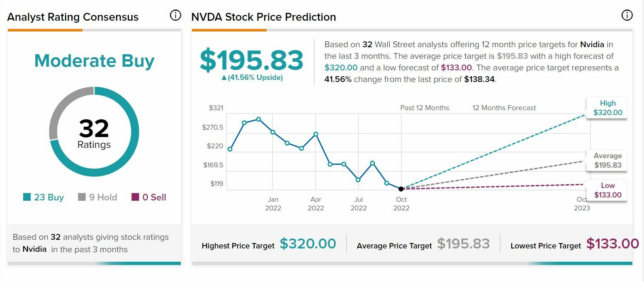Image resolution: width=644 pixels, height=282 pixels.
Task: Click info icon beside Analyst Rating Consensus
Action: coord(175,15)
